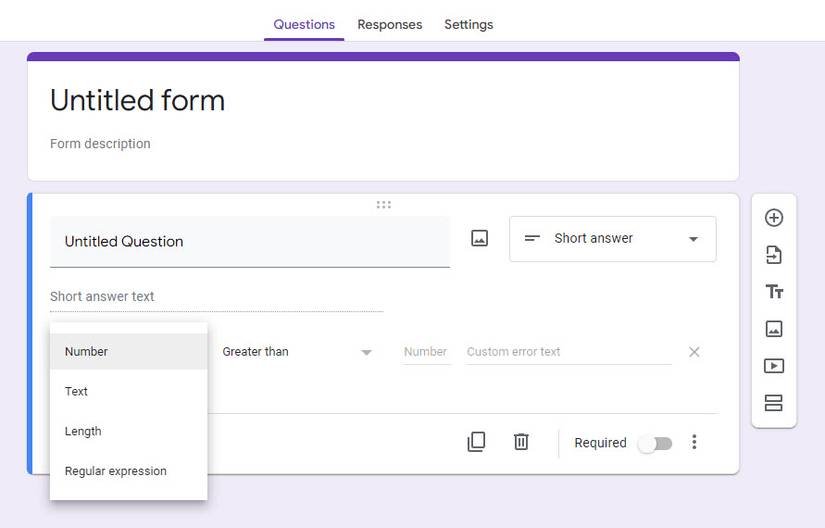Viewport: 825px width, 528px height.
Task: Open the question's more options menu
Action: point(694,442)
